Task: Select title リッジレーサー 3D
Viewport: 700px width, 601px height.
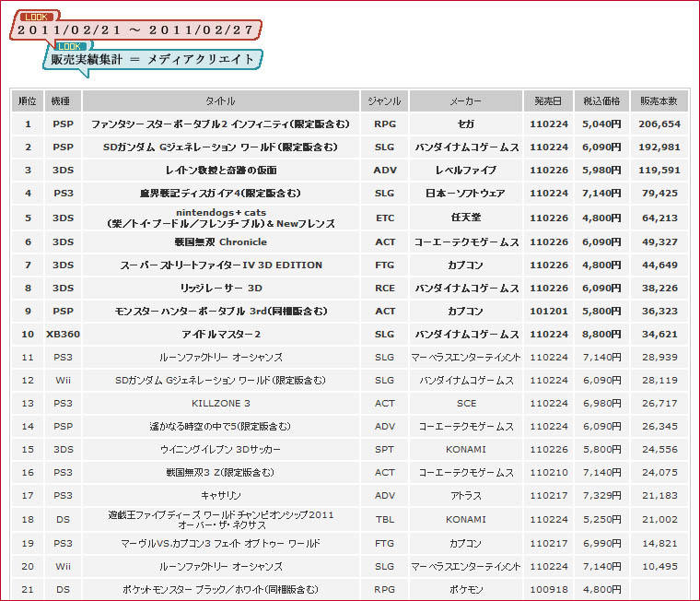Action: (220, 289)
